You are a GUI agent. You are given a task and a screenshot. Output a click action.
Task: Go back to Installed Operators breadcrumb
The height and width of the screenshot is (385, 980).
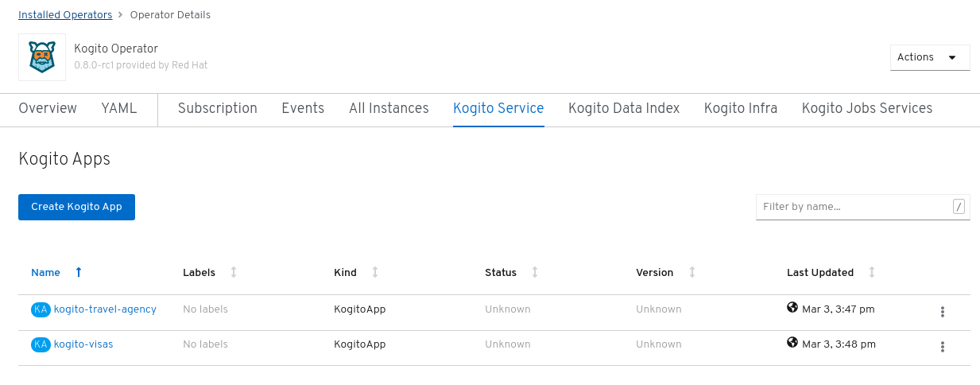pyautogui.click(x=65, y=15)
